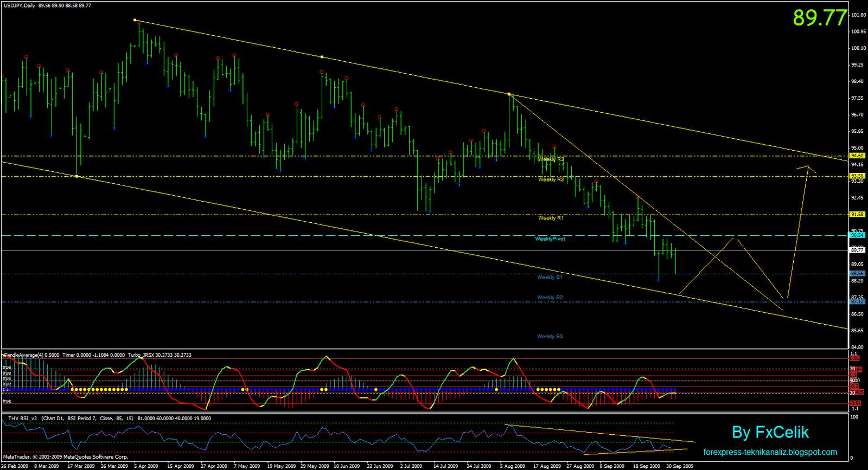Select the Weekly R2 level label
This screenshot has height=470, width=868.
coord(551,179)
